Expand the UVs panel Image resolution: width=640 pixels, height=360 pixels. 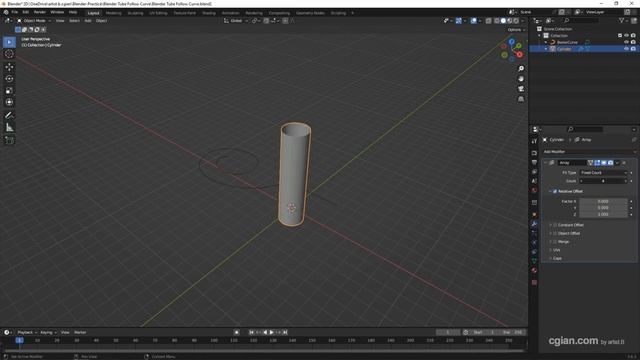[x=557, y=250]
